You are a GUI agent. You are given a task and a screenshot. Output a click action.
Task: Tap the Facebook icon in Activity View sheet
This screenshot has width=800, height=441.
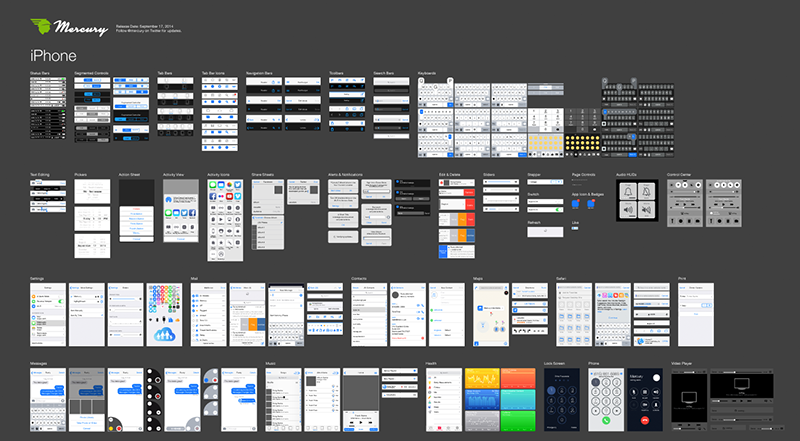pos(192,213)
